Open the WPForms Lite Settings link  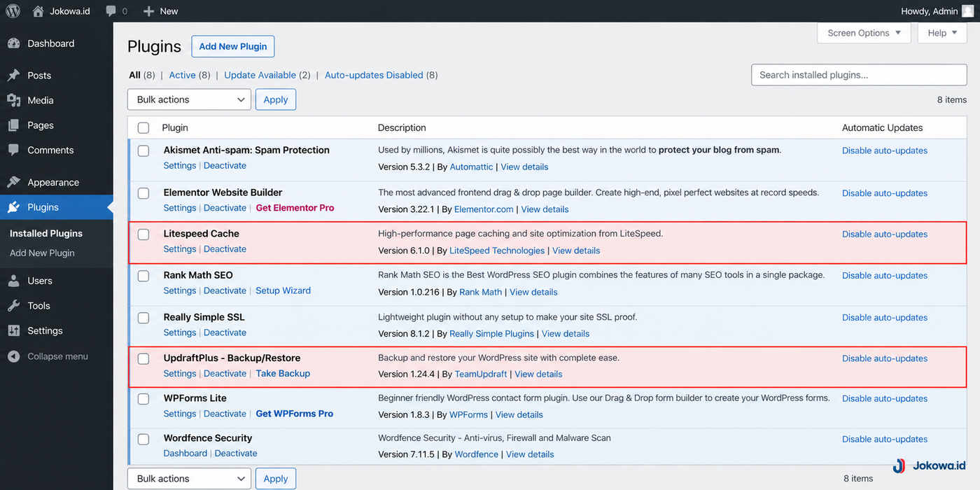click(180, 414)
